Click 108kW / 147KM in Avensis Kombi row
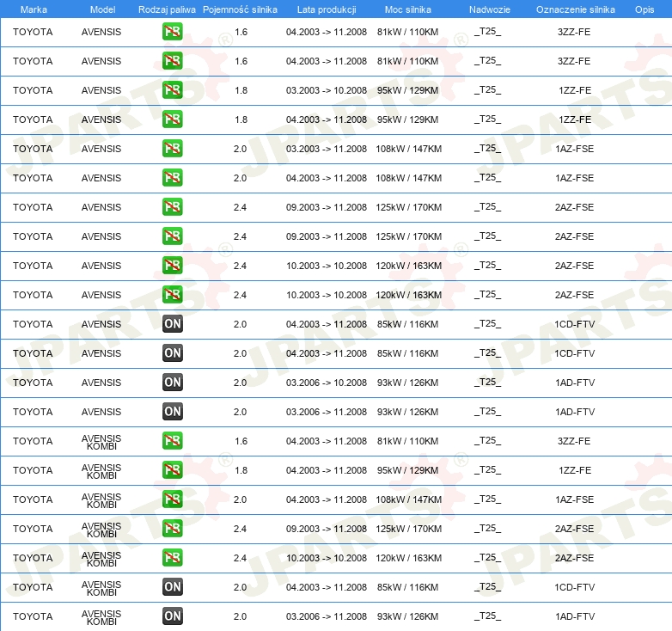This screenshot has width=672, height=631. click(409, 499)
